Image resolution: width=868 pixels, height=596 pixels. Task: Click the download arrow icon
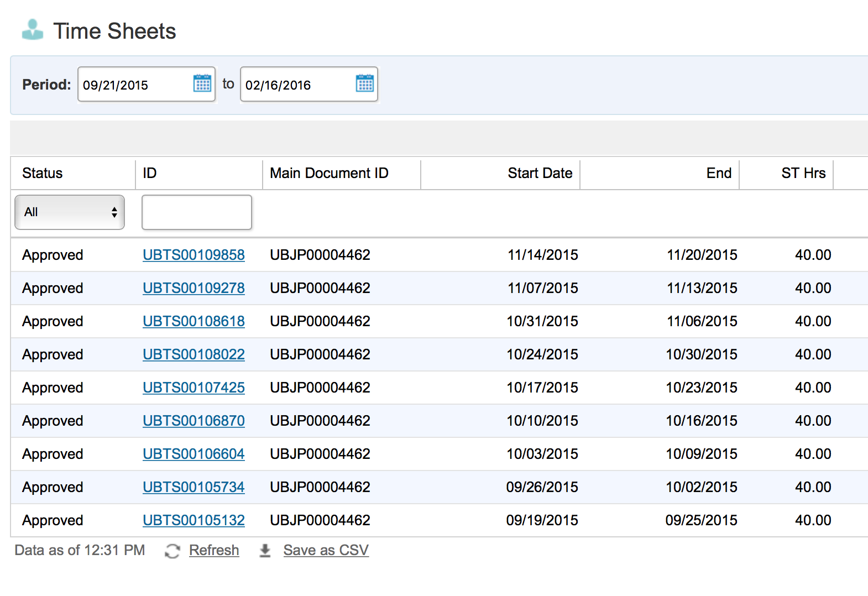tap(265, 551)
